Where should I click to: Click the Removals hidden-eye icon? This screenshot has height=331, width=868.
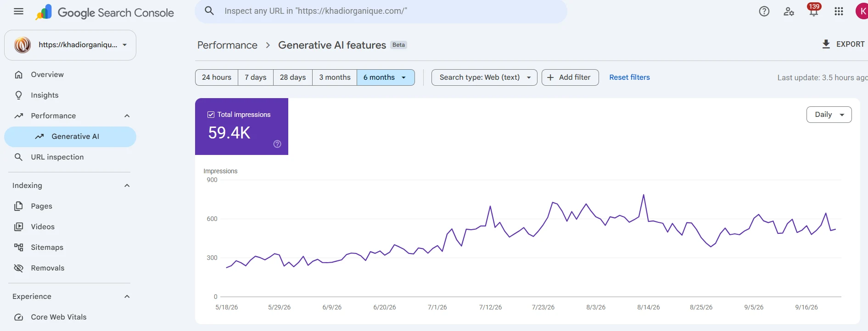(x=18, y=268)
